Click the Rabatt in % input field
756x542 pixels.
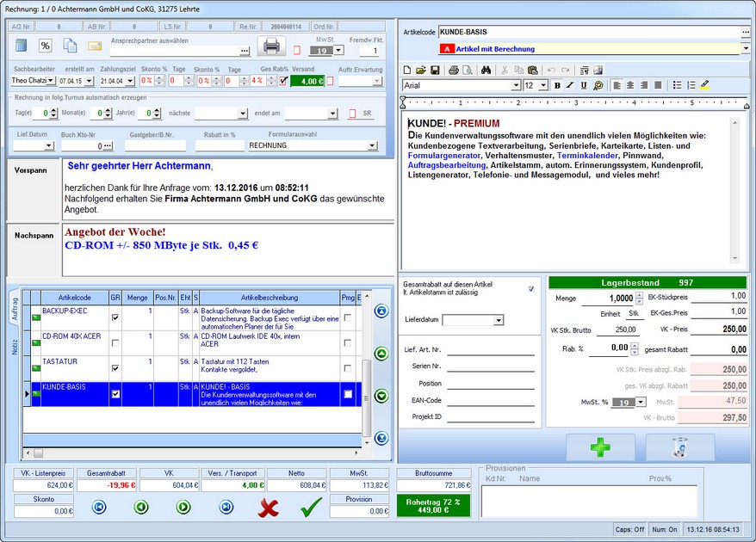[x=220, y=145]
